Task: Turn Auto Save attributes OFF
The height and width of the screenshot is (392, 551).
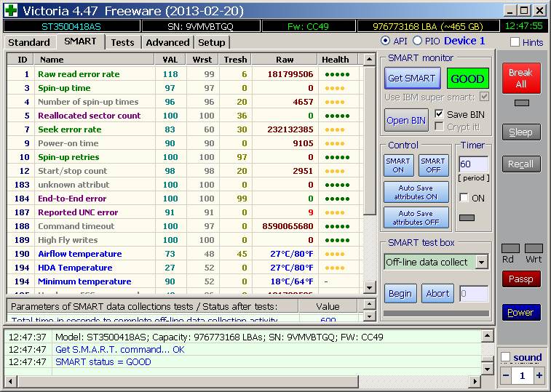Action: click(416, 217)
